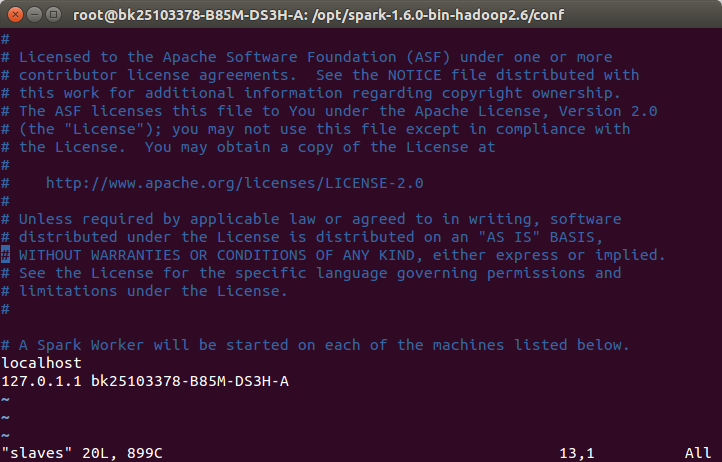Screen dimensions: 722x462
Task: Click the 'A Spark Worker will be started' comment
Action: coord(315,345)
